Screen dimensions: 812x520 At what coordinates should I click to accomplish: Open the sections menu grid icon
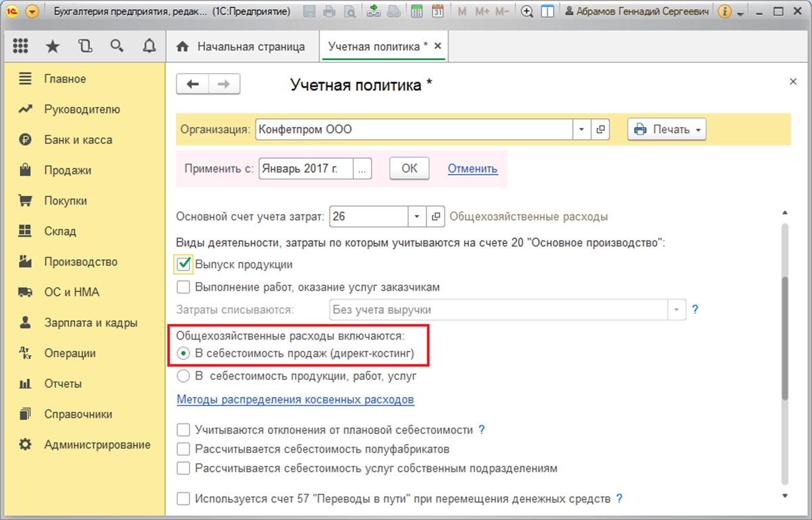[20, 46]
